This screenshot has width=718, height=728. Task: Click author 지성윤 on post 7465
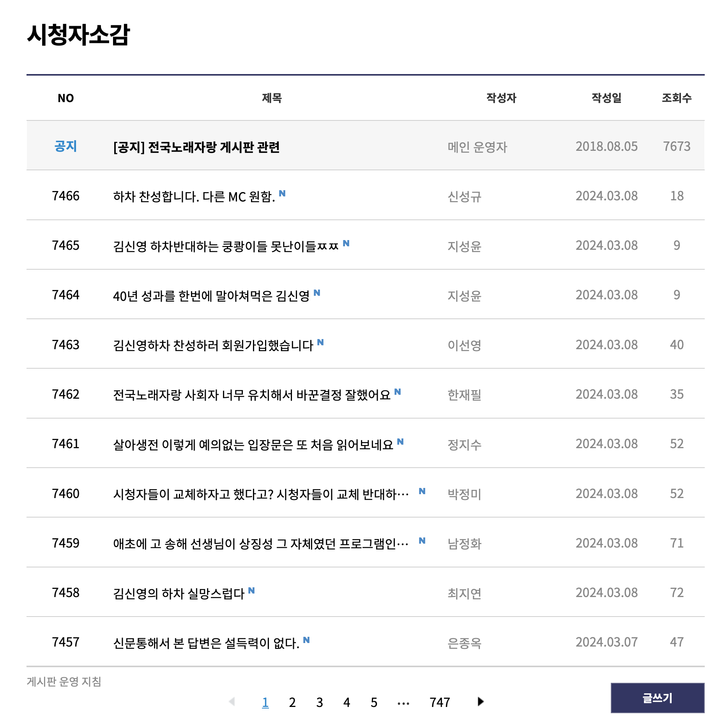coord(465,246)
